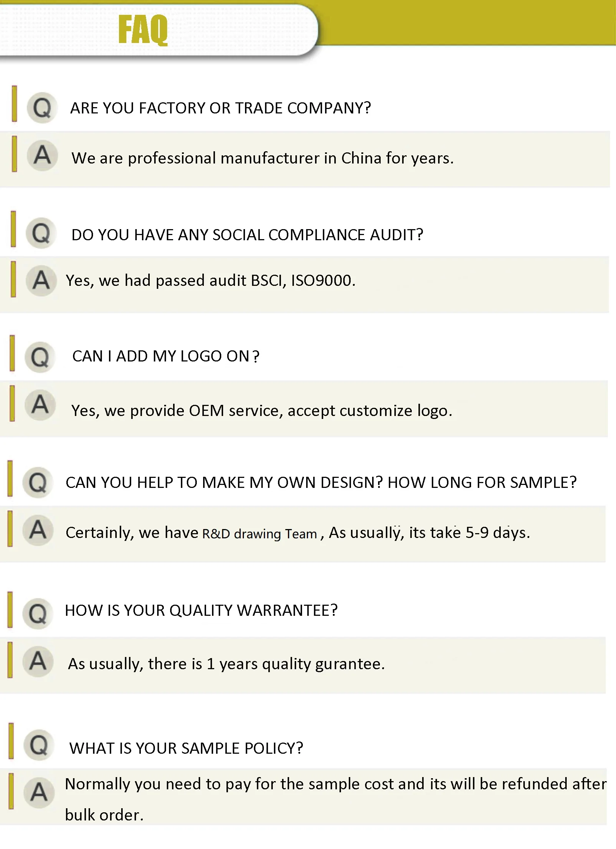Click the A icon beside the BSCI audit answer
Viewport: 616px width, 849px height.
41,280
